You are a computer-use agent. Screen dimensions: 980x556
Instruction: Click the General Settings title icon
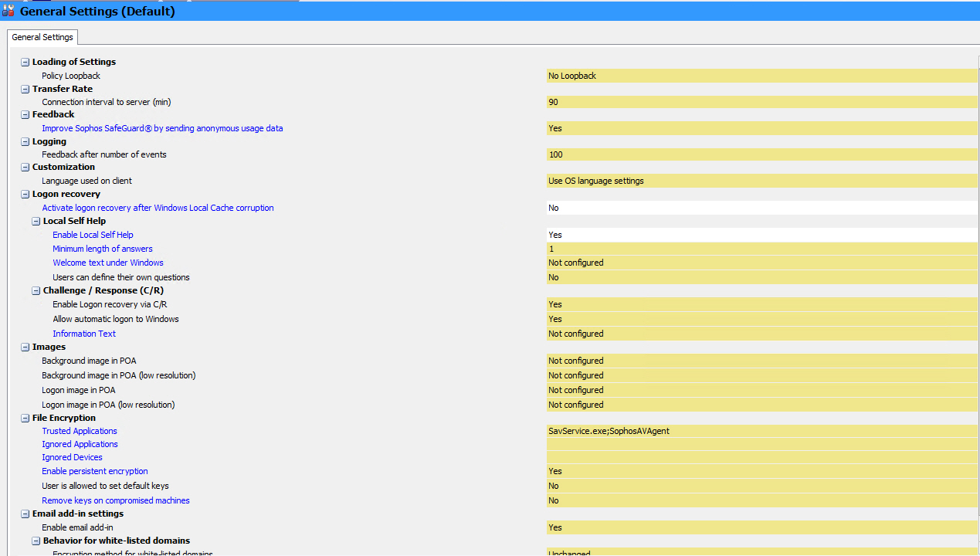coord(8,11)
